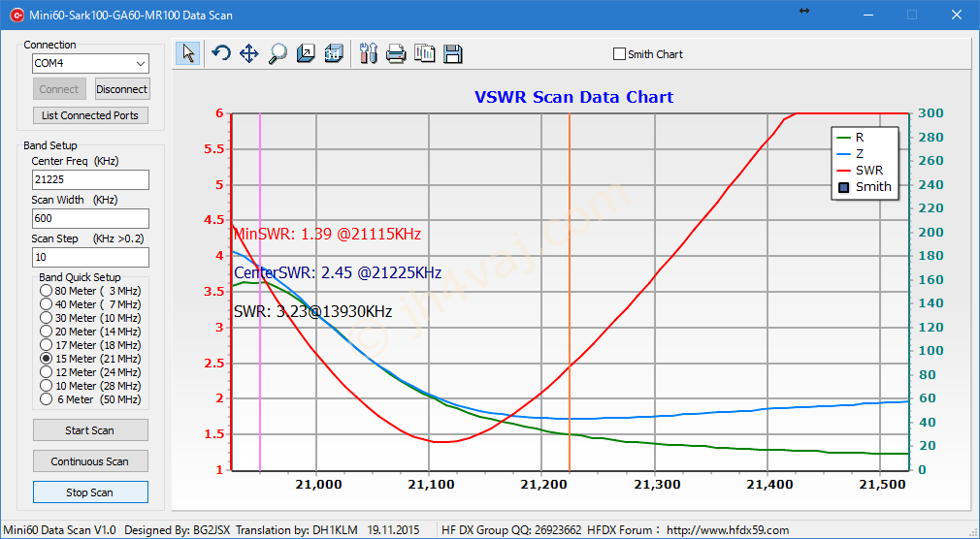Click the rotate chart tool icon
Image resolution: width=980 pixels, height=539 pixels.
point(220,53)
